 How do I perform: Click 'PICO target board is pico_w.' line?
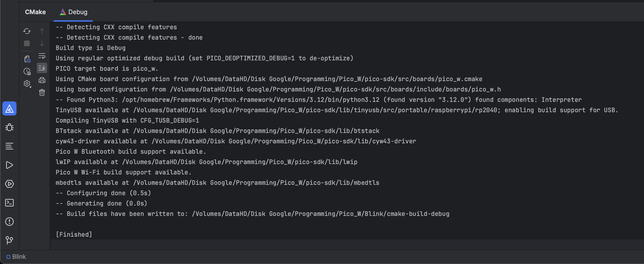pyautogui.click(x=107, y=68)
